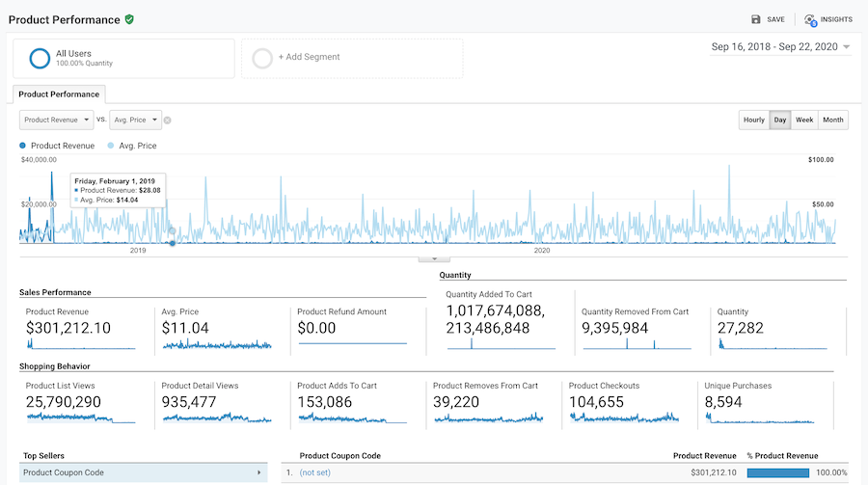
Task: Click the Product List Views sparkline
Action: click(x=81, y=418)
